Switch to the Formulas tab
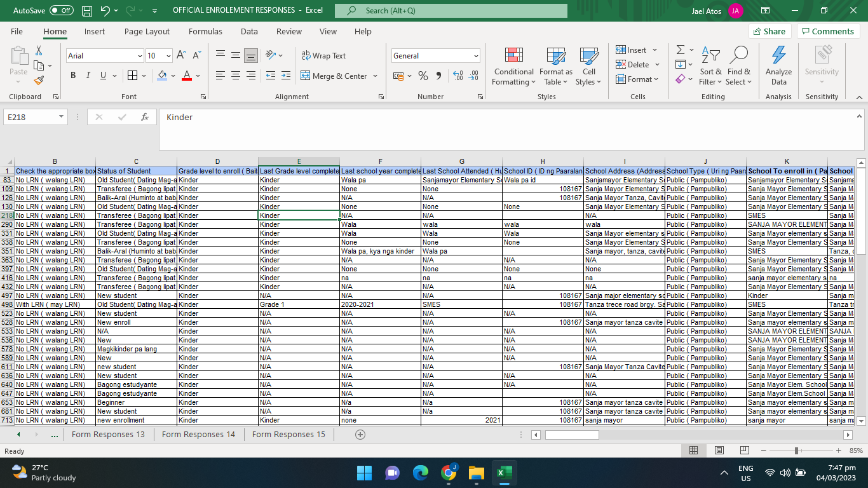Image resolution: width=868 pixels, height=488 pixels. click(x=205, y=32)
